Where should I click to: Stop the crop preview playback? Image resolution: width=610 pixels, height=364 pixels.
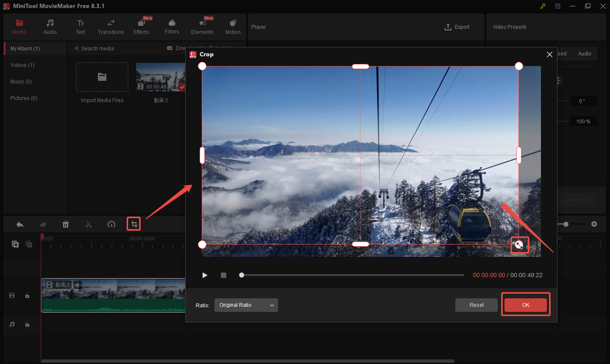tap(223, 275)
